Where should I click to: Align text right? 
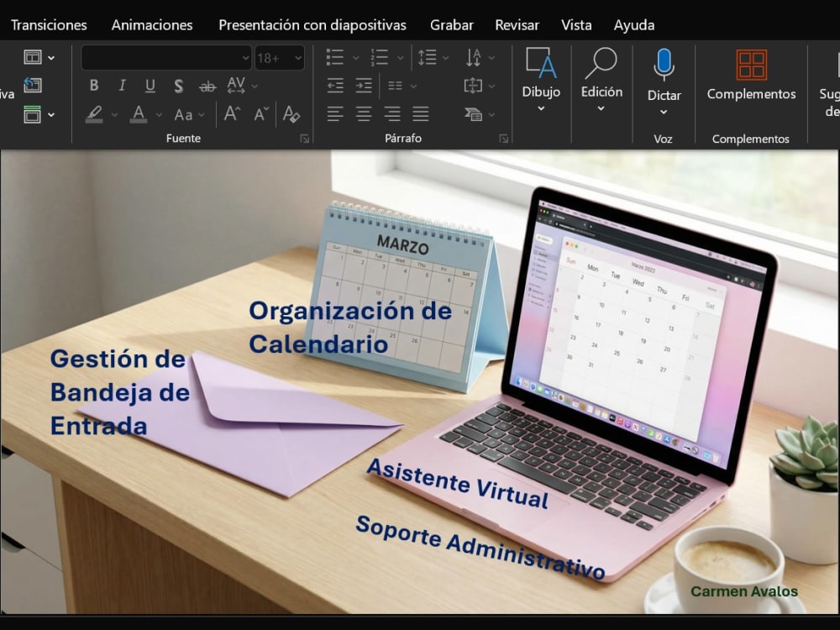click(392, 113)
